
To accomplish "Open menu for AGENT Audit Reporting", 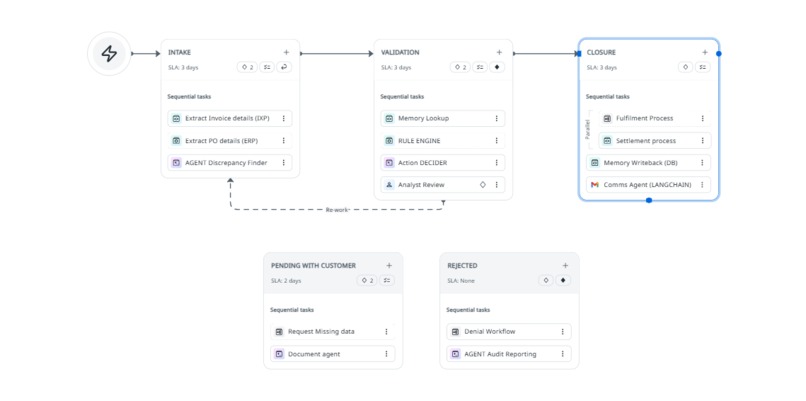I will pyautogui.click(x=562, y=354).
